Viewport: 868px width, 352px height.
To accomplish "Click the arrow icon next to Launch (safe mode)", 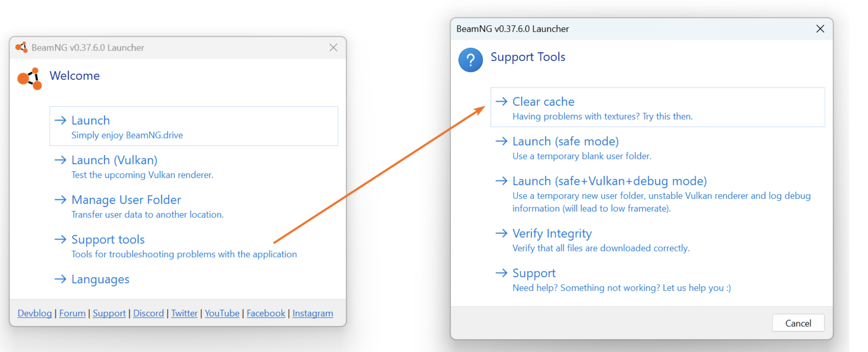I will click(501, 141).
